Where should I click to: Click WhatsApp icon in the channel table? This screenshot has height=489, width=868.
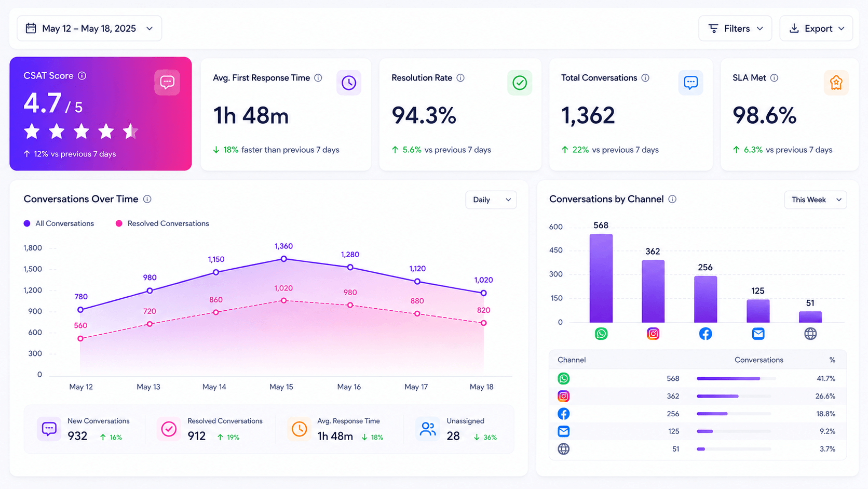click(x=563, y=378)
